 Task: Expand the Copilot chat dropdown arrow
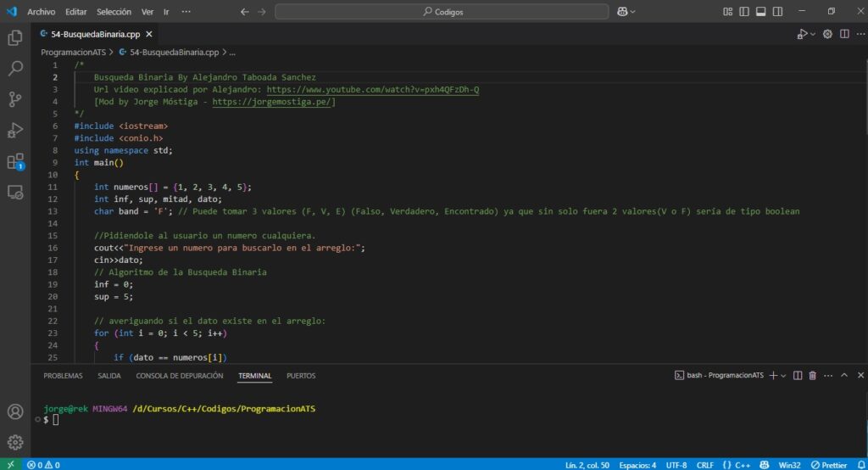632,12
